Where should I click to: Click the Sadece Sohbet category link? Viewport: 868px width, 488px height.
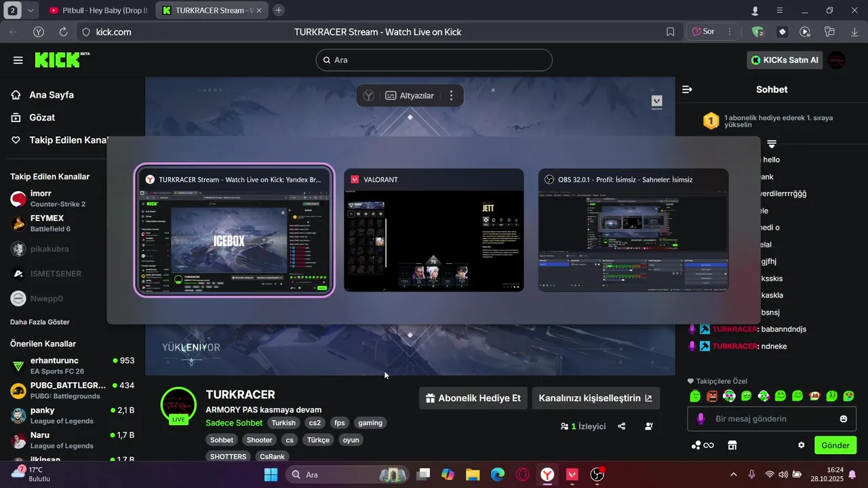point(234,423)
